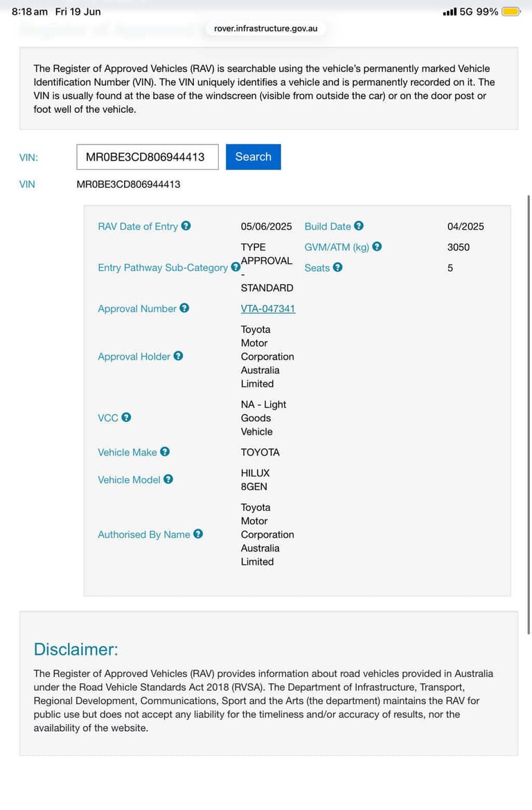The image size is (532, 810).
Task: Open help icon beside Entry Pathway Sub-Category
Action: pyautogui.click(x=236, y=267)
